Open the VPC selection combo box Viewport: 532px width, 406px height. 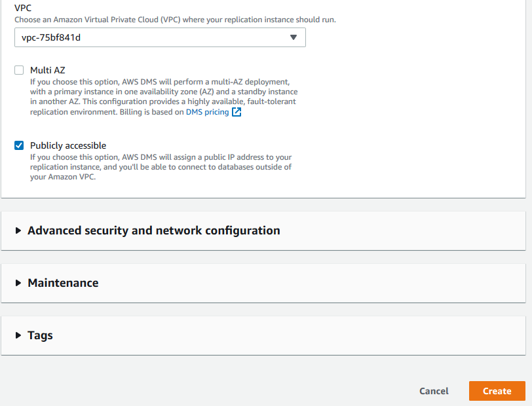(x=151, y=37)
